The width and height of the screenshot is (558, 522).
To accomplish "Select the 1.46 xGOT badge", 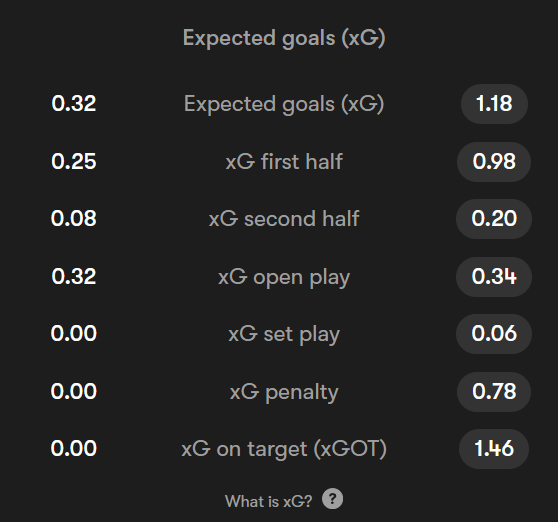I will 494,448.
